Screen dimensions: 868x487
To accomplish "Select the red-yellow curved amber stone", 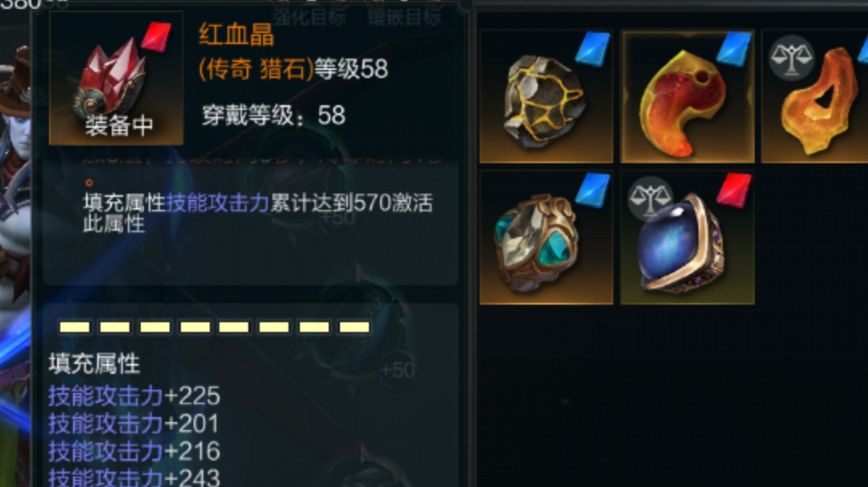I will pos(687,96).
